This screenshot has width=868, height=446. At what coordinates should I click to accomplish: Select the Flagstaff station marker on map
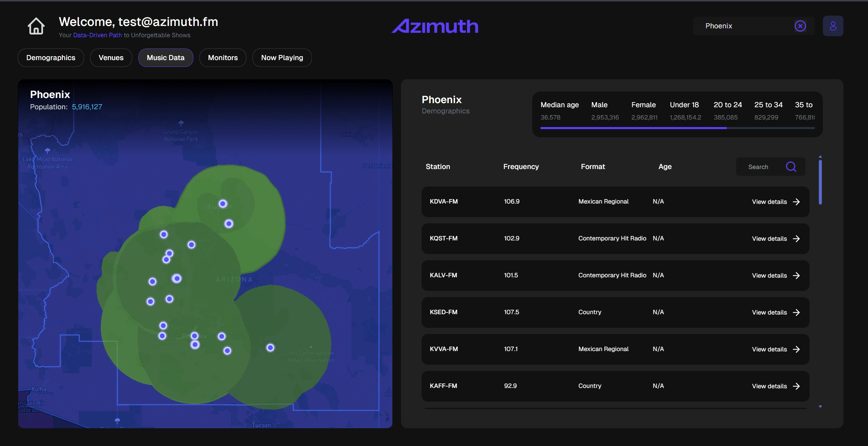tap(223, 204)
